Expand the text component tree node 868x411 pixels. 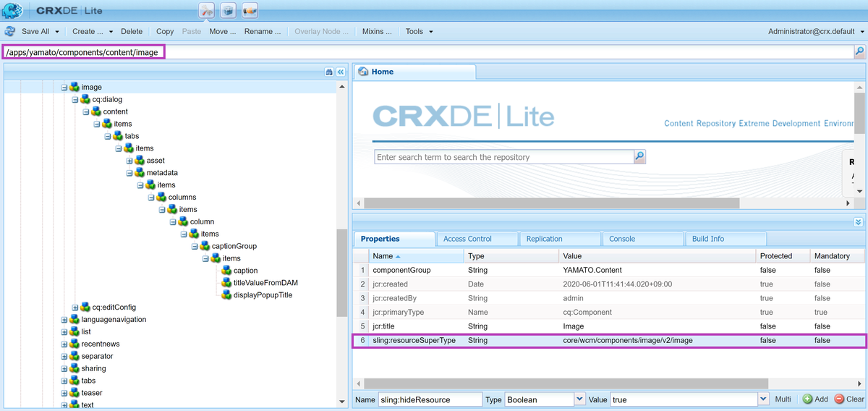tap(64, 405)
